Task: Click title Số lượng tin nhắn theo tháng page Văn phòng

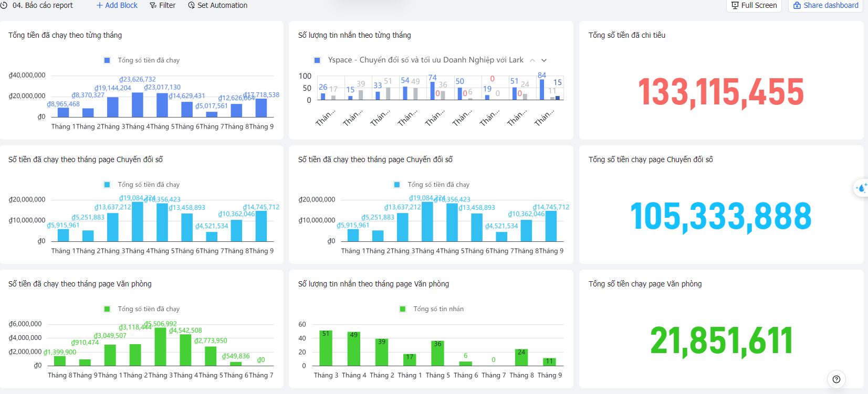Action: [373, 284]
